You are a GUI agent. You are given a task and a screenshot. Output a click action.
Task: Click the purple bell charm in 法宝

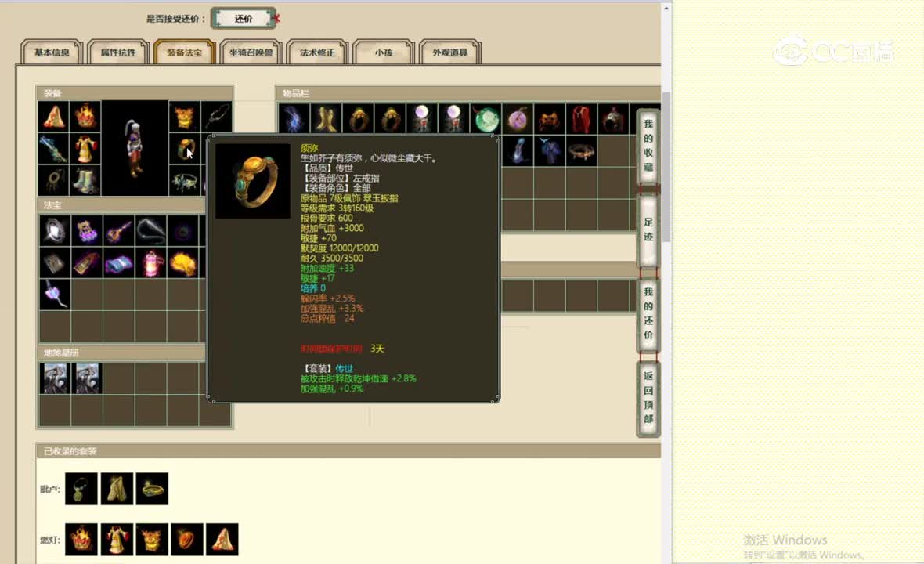click(x=87, y=230)
